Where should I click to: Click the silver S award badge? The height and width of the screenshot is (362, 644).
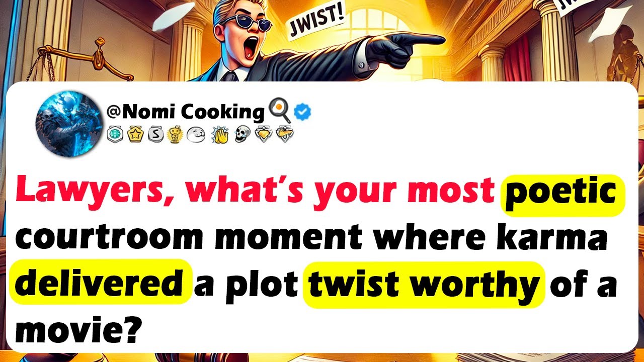tap(156, 135)
